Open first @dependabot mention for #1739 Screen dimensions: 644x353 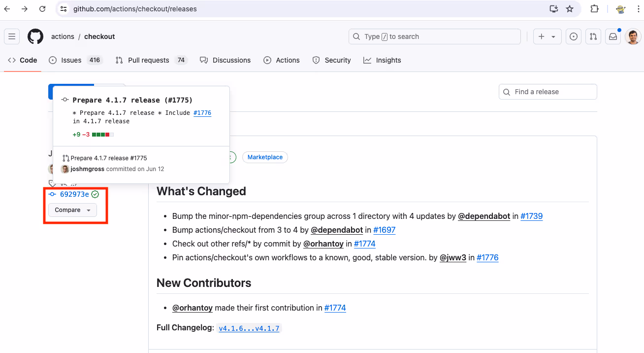click(x=484, y=216)
